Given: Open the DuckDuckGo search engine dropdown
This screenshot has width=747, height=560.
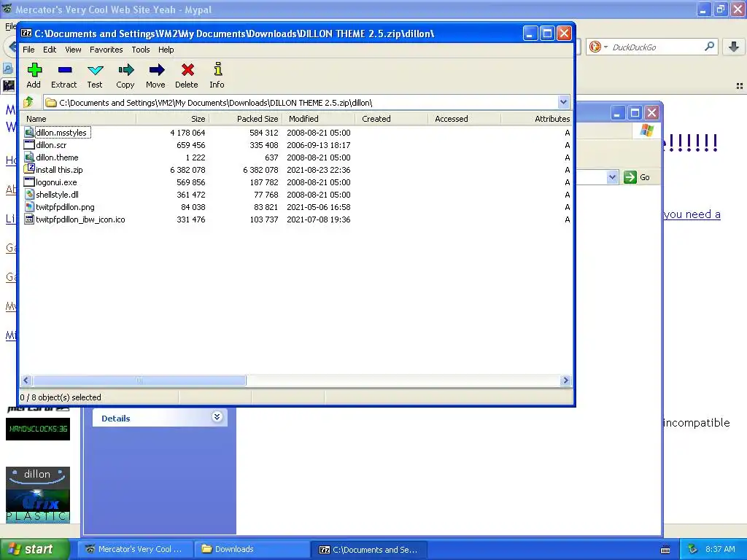Looking at the screenshot, I should point(606,47).
